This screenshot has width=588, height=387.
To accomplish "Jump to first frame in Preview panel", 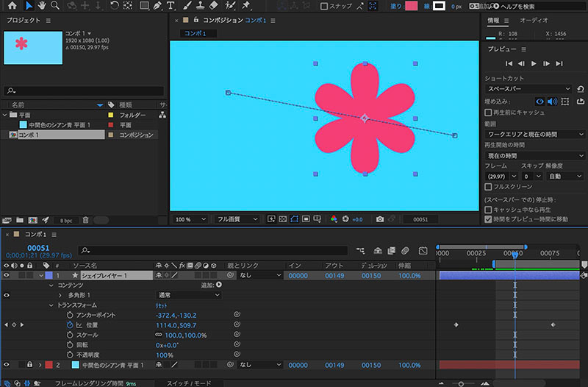I will 509,64.
